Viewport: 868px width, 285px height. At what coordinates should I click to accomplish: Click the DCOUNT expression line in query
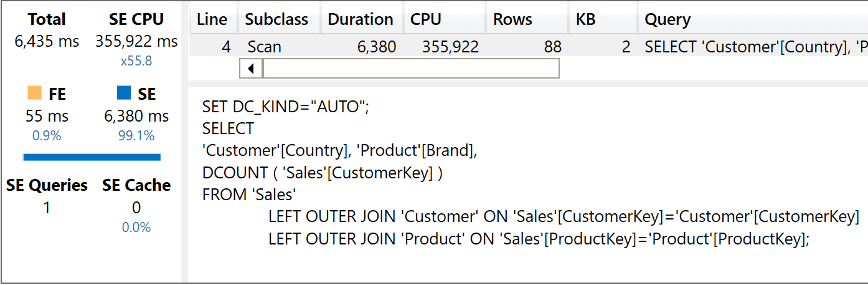322,173
